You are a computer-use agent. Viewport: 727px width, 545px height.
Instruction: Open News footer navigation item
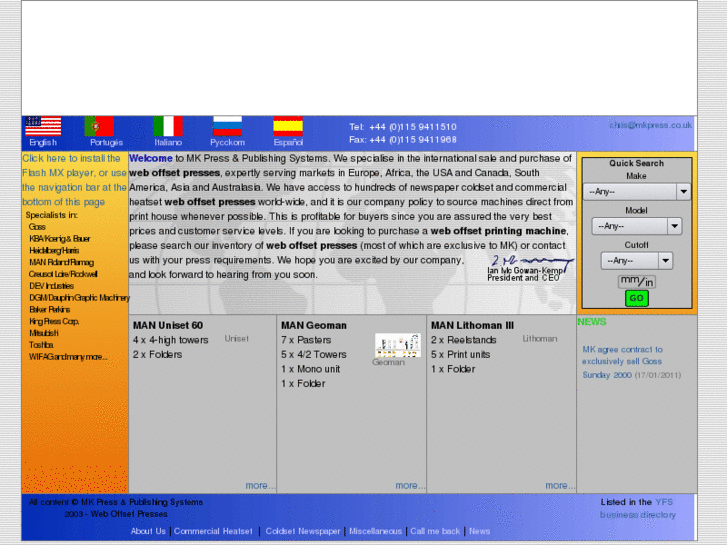479,531
